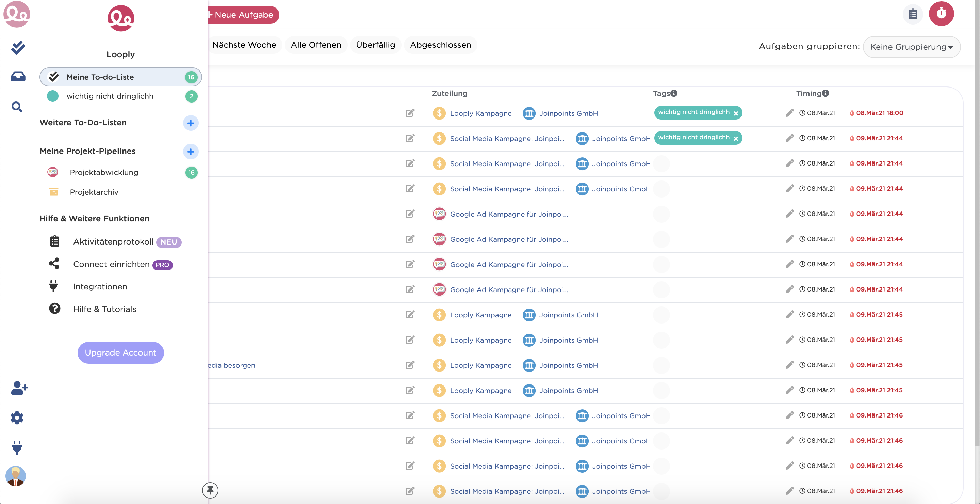Viewport: 980px width, 504px height.
Task: Click the Upgrade Account button
Action: tap(120, 353)
